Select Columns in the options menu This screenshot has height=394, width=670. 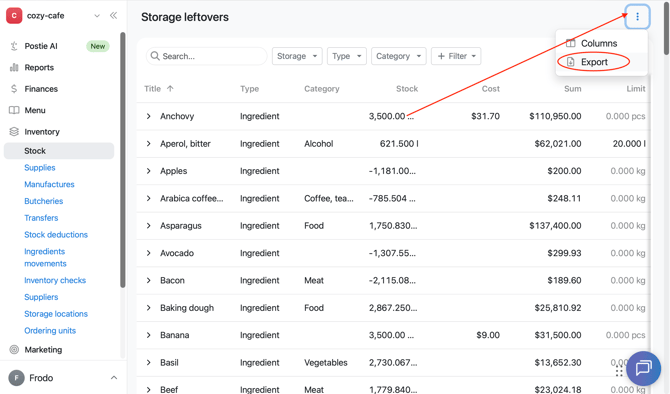pos(602,43)
